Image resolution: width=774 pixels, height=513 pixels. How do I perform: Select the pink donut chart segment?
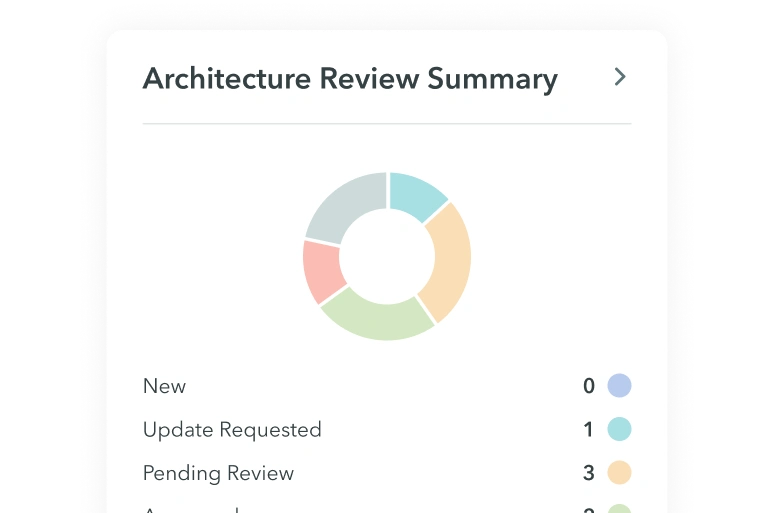(321, 271)
